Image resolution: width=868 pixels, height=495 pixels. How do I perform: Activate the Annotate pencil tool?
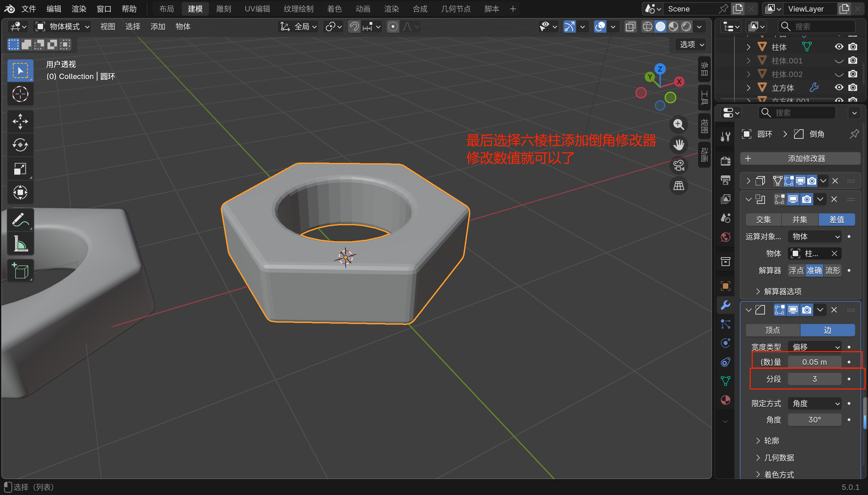coord(20,220)
